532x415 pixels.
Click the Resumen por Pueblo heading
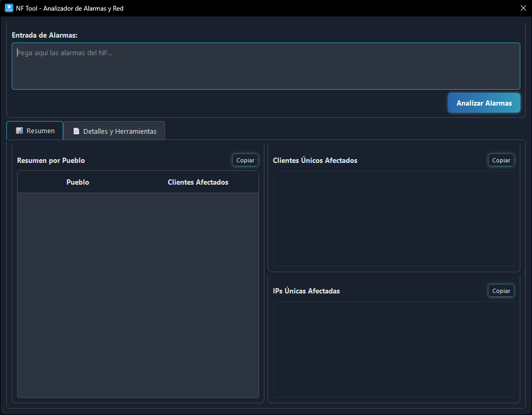coord(51,160)
